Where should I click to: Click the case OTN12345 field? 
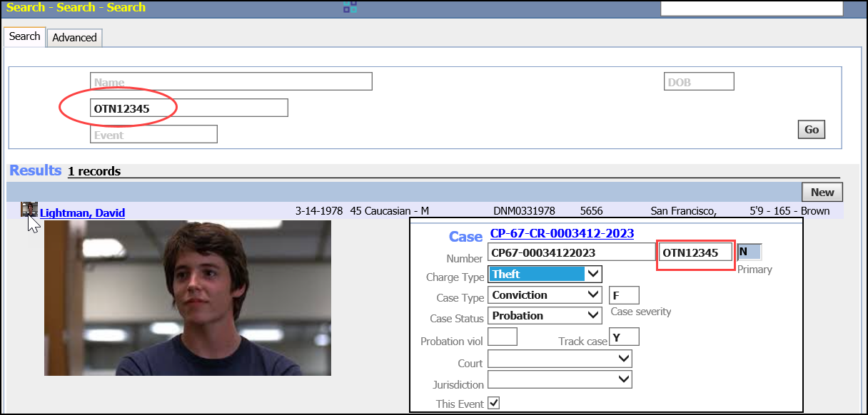tap(695, 252)
